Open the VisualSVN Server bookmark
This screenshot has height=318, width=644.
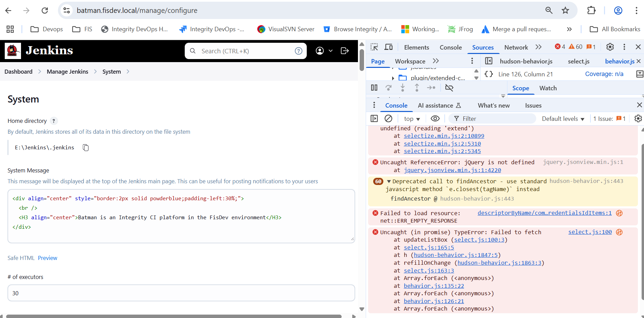pyautogui.click(x=286, y=29)
